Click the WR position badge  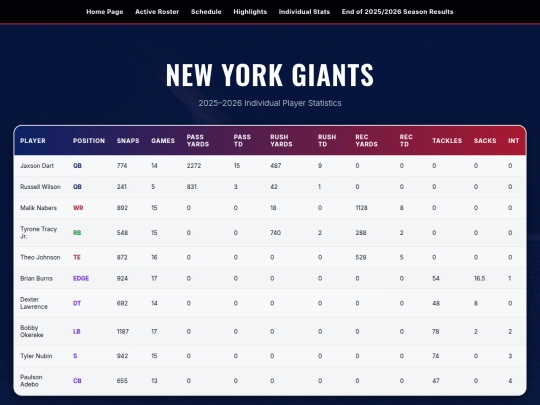78,208
